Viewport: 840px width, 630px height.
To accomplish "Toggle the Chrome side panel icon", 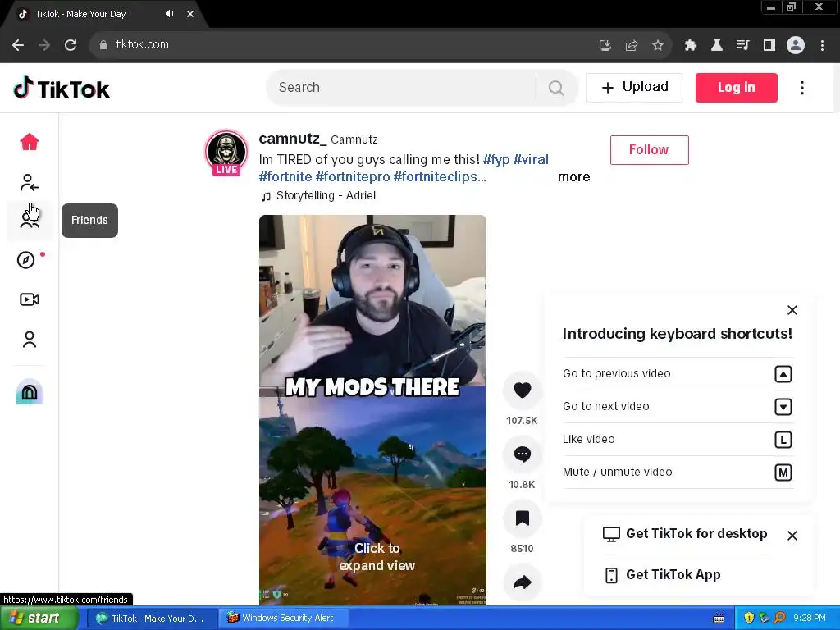I will [x=769, y=45].
